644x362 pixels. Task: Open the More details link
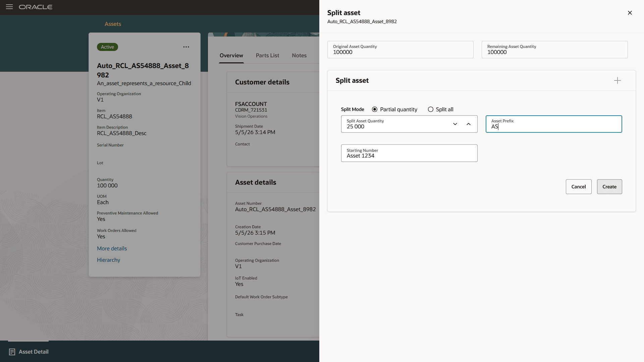click(x=112, y=249)
